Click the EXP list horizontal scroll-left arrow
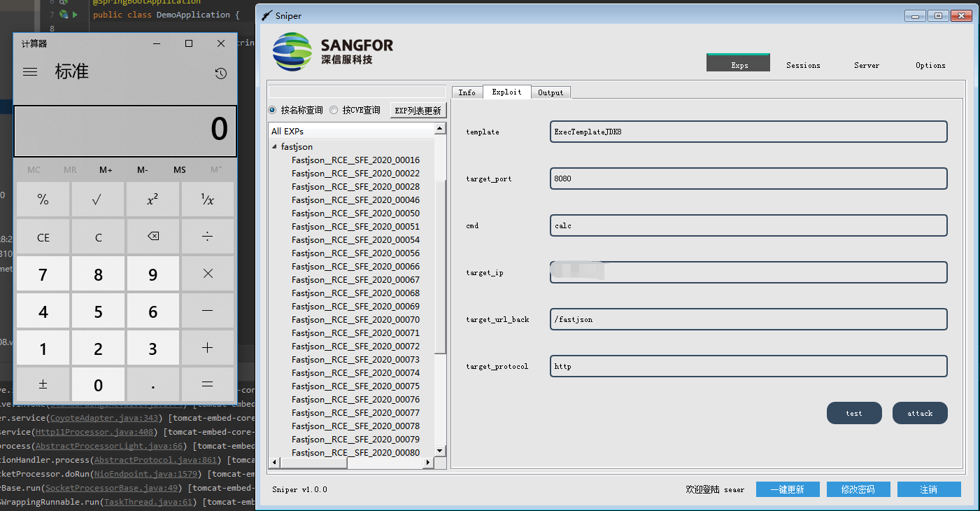The image size is (980, 511). point(274,463)
